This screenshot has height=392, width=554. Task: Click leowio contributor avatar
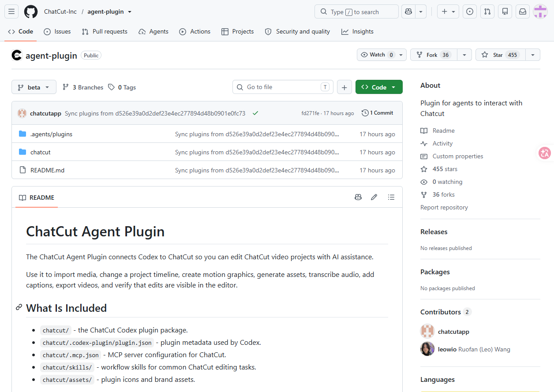click(427, 349)
